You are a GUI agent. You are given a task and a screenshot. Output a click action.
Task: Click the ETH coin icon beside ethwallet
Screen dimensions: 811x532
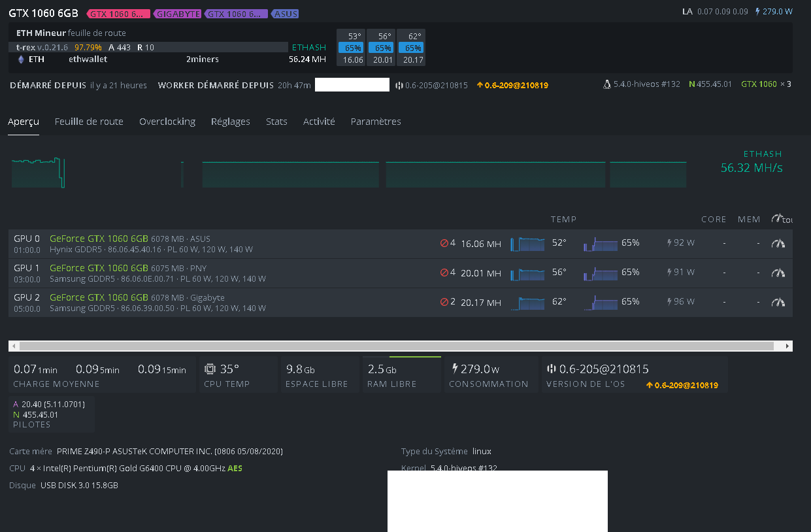20,59
